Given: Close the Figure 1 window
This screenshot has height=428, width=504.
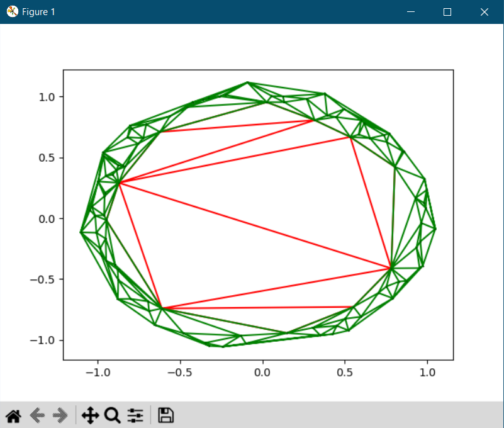Looking at the screenshot, I should tap(484, 12).
